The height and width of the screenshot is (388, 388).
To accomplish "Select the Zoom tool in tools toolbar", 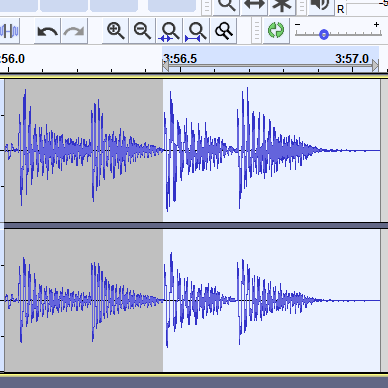I will click(x=226, y=7).
